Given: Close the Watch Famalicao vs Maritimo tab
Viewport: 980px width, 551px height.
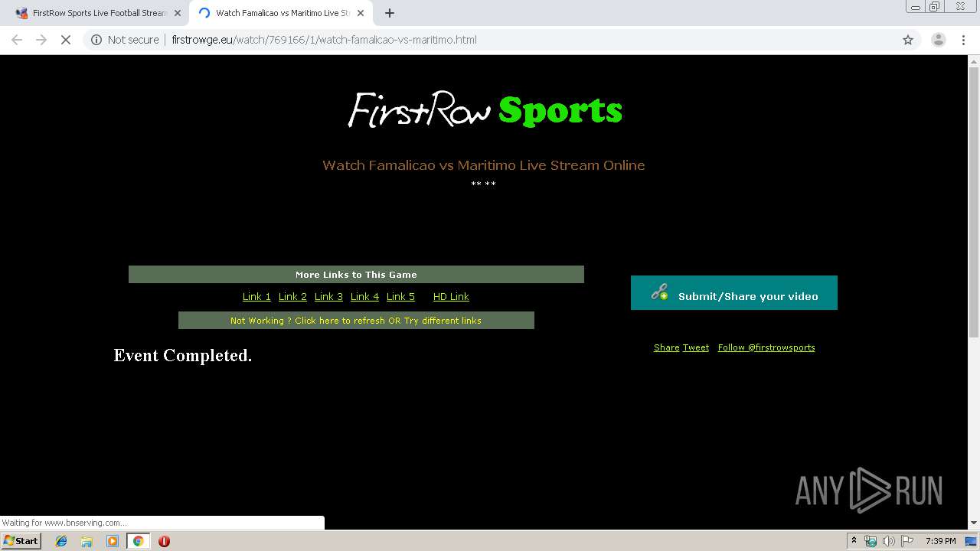Looking at the screenshot, I should [x=361, y=13].
